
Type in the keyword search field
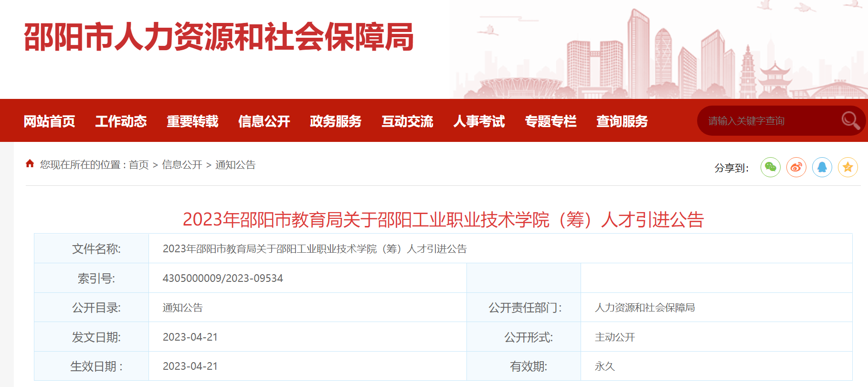point(769,121)
